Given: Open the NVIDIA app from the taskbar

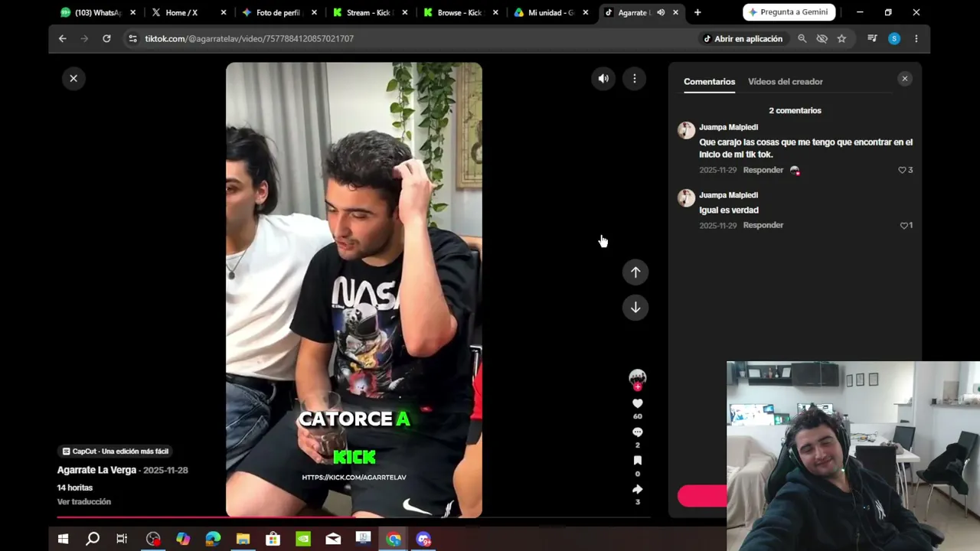Looking at the screenshot, I should 303,539.
